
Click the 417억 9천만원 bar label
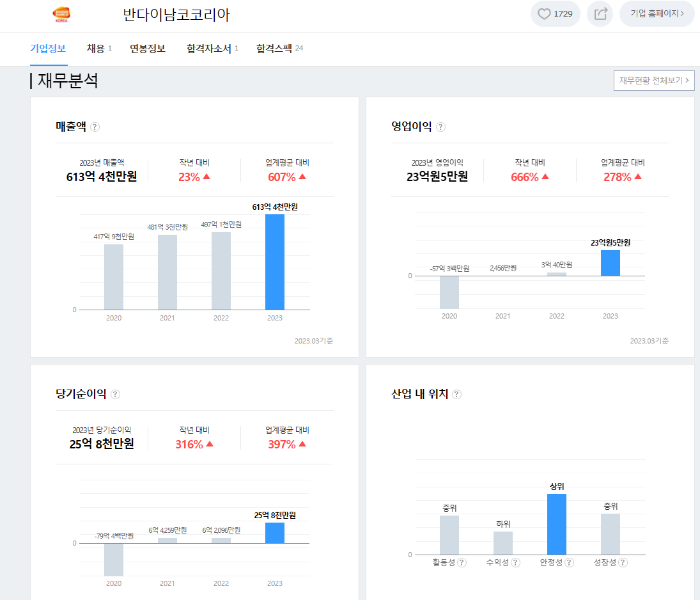[x=114, y=236]
